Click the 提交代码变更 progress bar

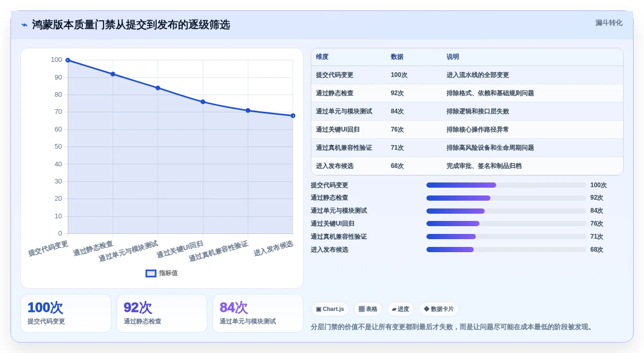click(x=506, y=185)
